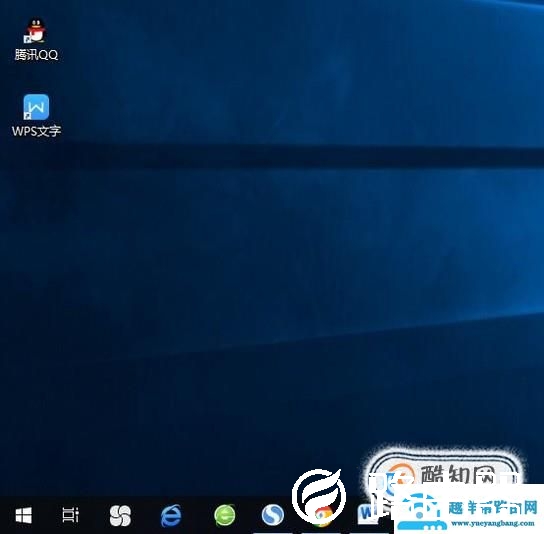Image resolution: width=544 pixels, height=534 pixels.
Task: Select the WPS文字 desktop shortcut icon
Action: pyautogui.click(x=36, y=107)
